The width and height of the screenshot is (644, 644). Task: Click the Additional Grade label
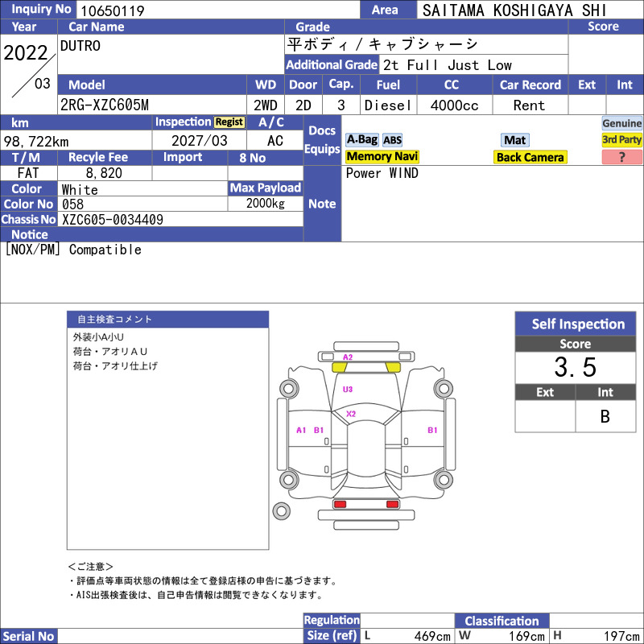pos(332,65)
